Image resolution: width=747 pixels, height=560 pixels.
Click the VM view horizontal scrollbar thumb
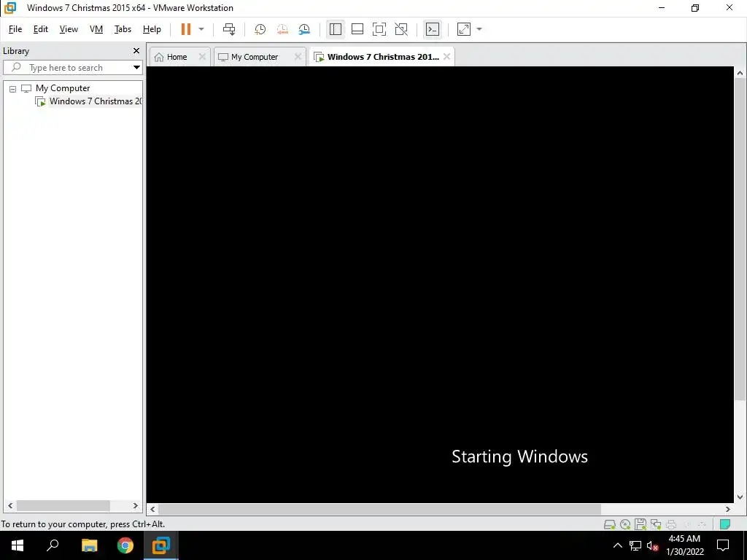[379, 509]
